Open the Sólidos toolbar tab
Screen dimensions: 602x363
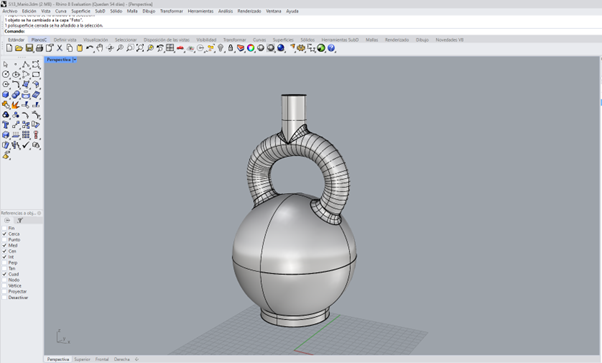click(x=308, y=40)
